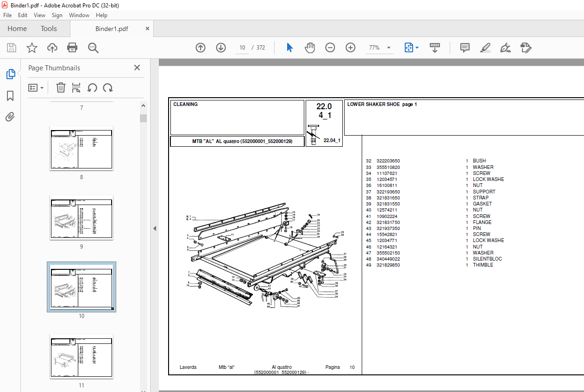Select the arrow Selection tool
The height and width of the screenshot is (392, 584).
tap(289, 48)
